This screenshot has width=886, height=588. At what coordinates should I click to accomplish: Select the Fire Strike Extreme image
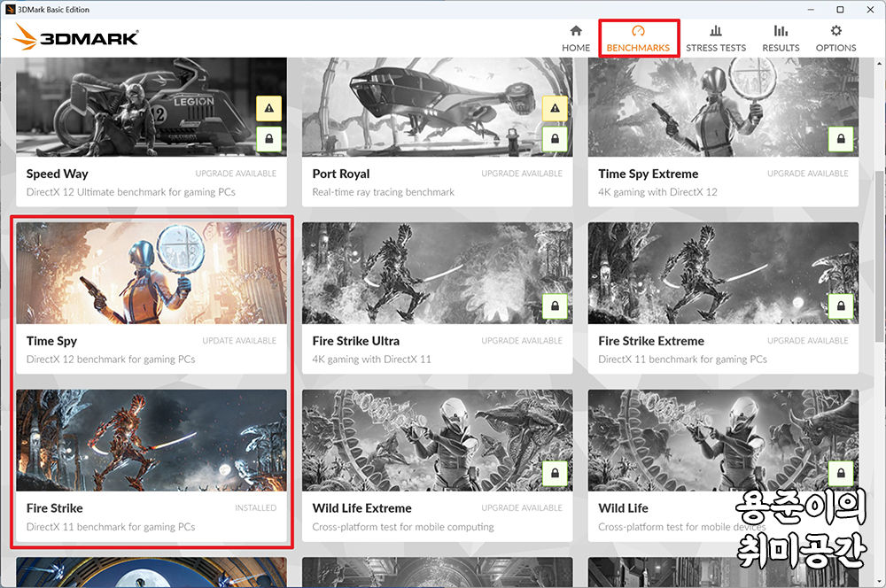pyautogui.click(x=723, y=273)
